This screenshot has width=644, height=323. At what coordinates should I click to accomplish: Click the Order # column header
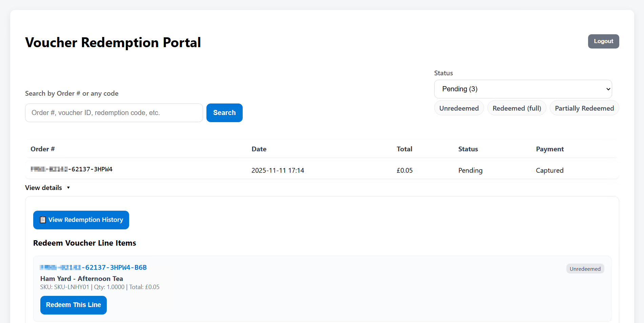pos(43,149)
